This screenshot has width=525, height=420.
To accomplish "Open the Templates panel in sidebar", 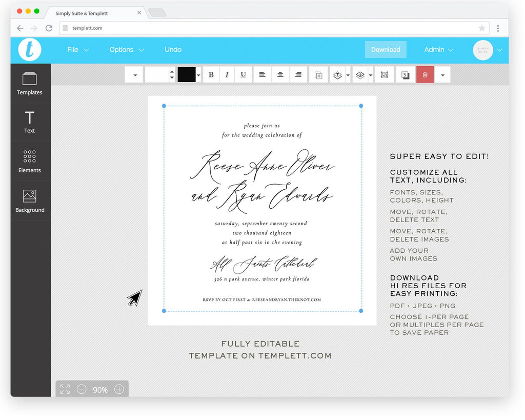I will coord(29,84).
